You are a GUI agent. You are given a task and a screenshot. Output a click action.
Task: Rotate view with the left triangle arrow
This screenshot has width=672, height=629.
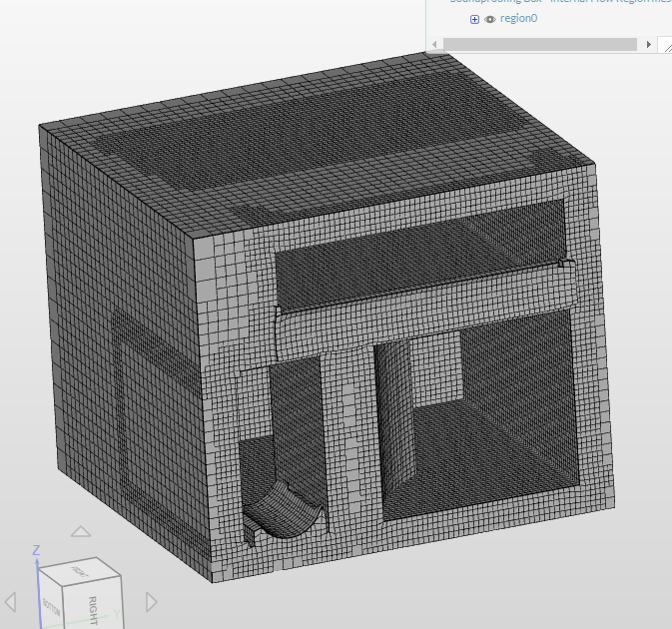click(x=11, y=602)
